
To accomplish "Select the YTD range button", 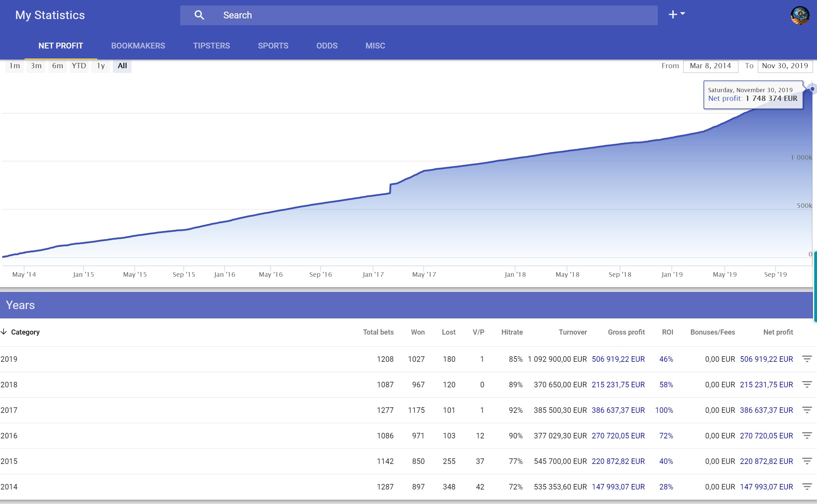I will pyautogui.click(x=79, y=66).
